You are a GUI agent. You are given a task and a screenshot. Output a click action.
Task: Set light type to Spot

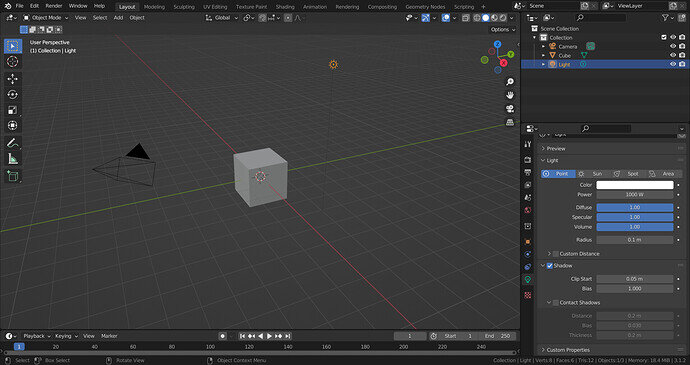628,174
